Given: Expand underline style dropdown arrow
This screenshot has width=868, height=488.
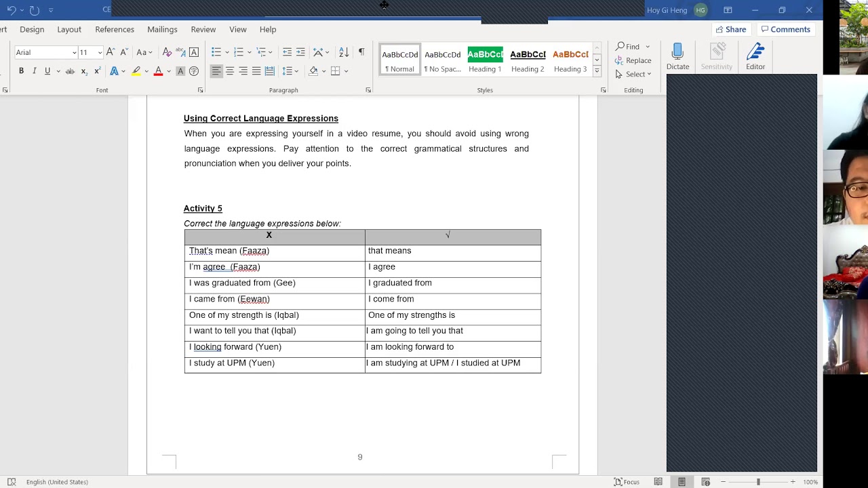Looking at the screenshot, I should click(x=58, y=71).
